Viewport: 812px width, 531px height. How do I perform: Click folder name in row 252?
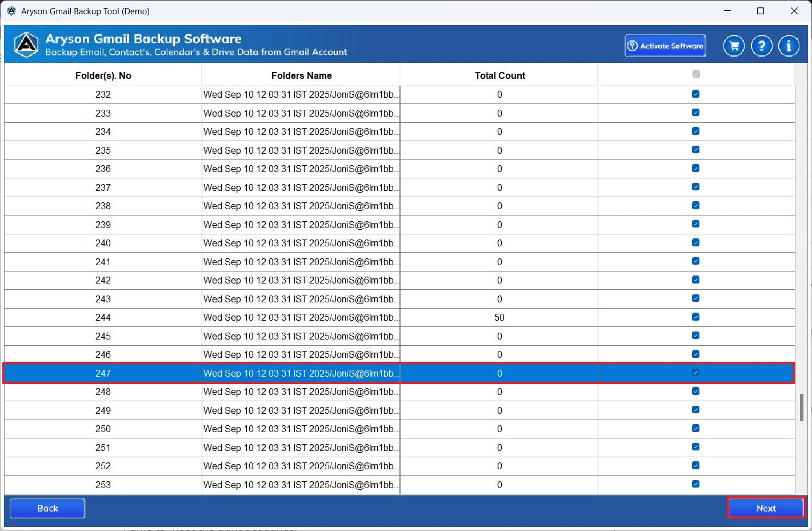301,466
